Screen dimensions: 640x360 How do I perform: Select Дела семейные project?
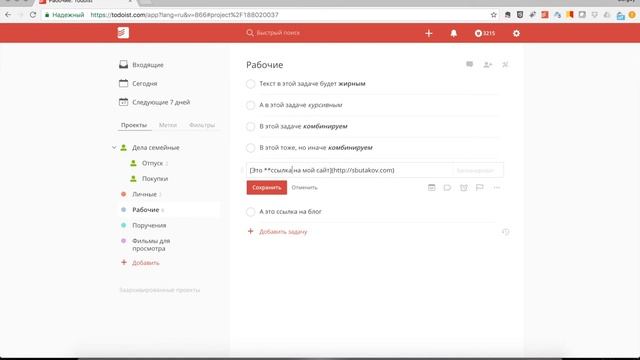156,148
